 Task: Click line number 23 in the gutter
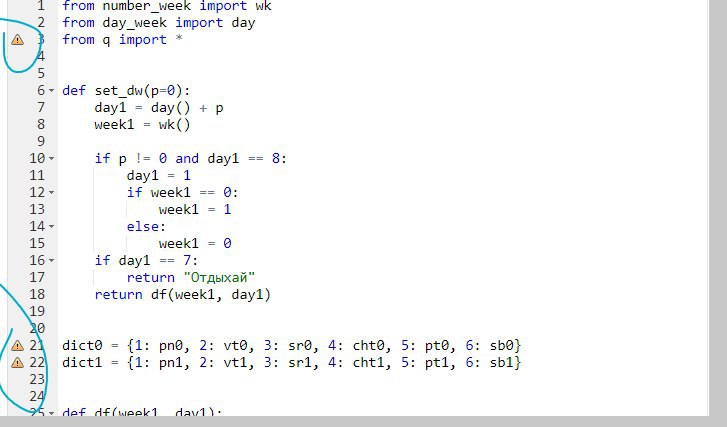[x=37, y=379]
